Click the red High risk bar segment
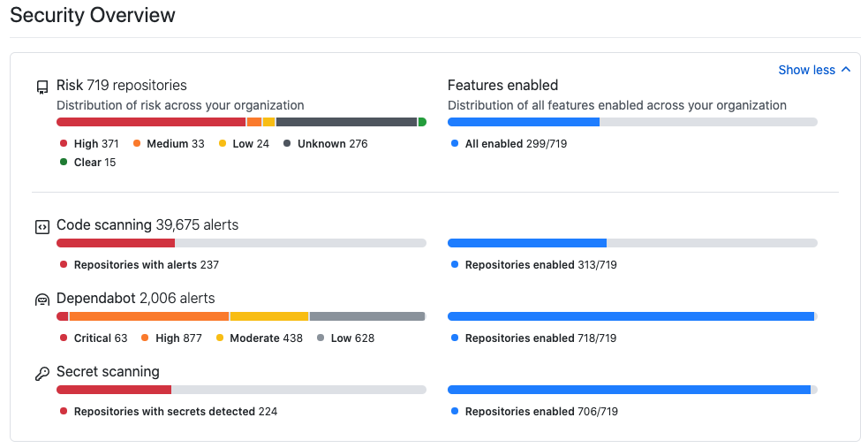Image resolution: width=868 pixels, height=448 pixels. click(x=151, y=122)
